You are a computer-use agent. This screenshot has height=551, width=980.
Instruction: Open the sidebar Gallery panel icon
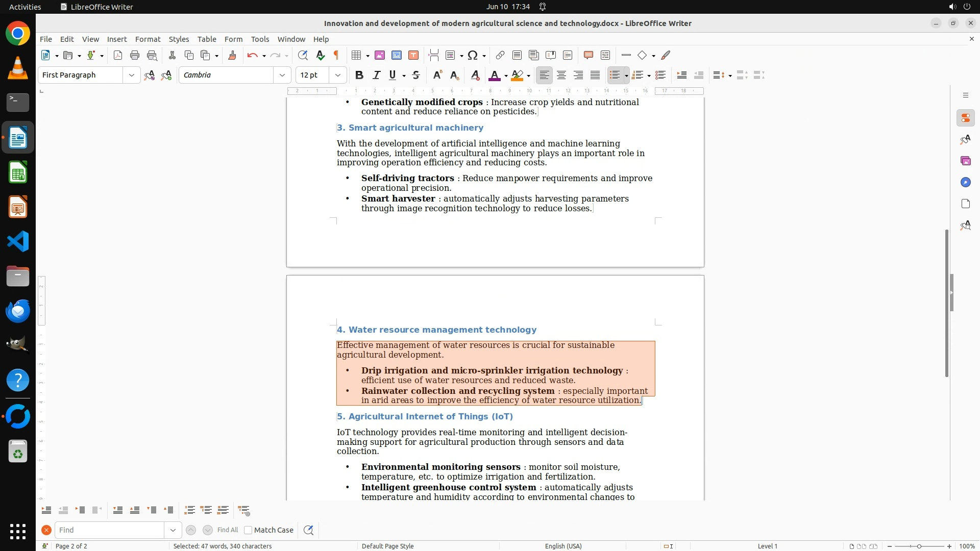[x=965, y=161]
